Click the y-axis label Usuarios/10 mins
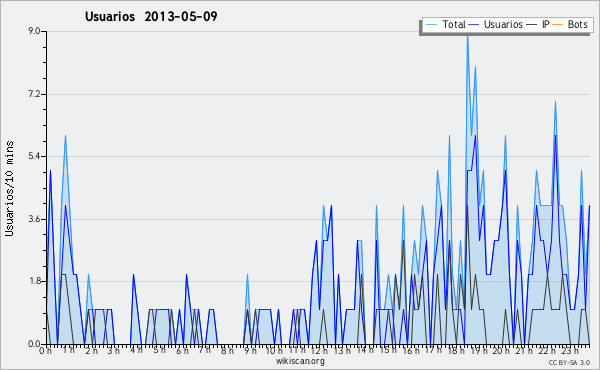The height and width of the screenshot is (370, 600). coord(9,188)
